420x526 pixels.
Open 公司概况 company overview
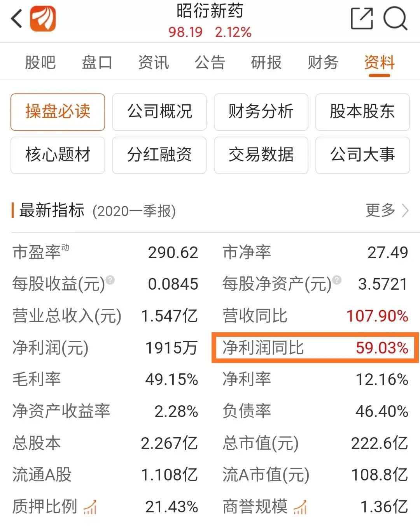(159, 112)
